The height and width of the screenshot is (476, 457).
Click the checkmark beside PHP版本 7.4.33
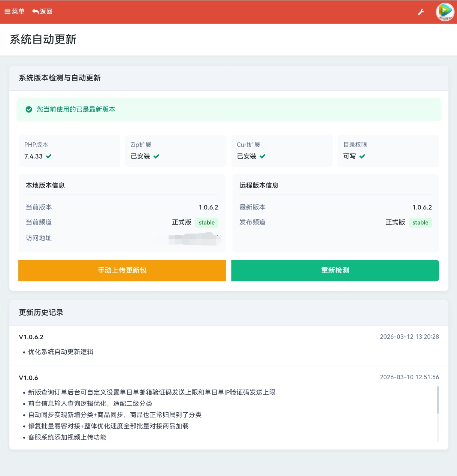(49, 156)
